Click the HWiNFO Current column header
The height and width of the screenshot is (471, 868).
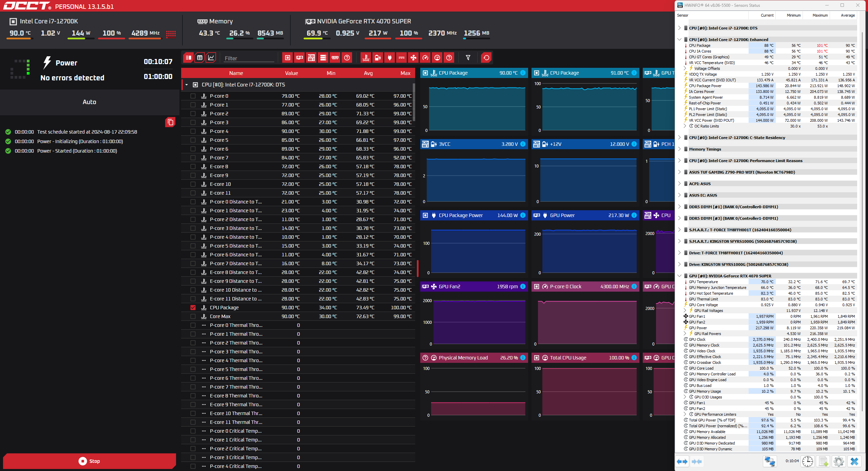pos(762,15)
